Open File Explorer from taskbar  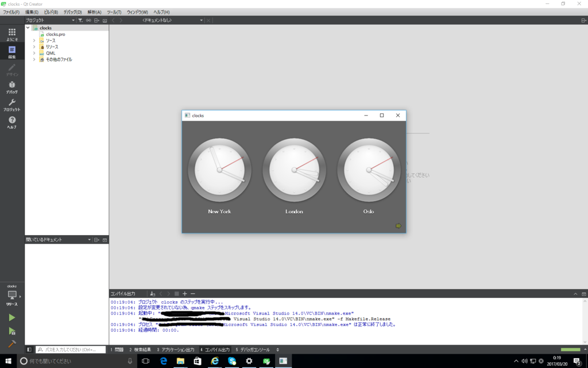point(180,361)
